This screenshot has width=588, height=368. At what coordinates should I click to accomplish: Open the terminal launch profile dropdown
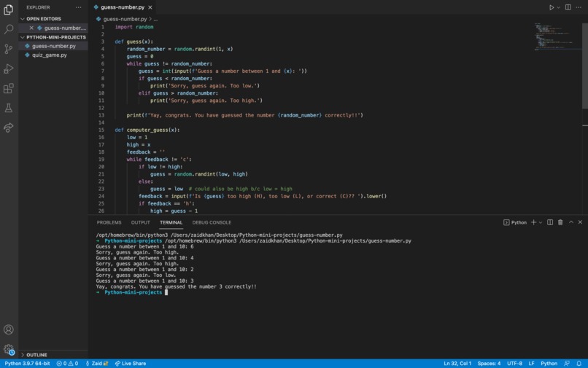tap(541, 222)
